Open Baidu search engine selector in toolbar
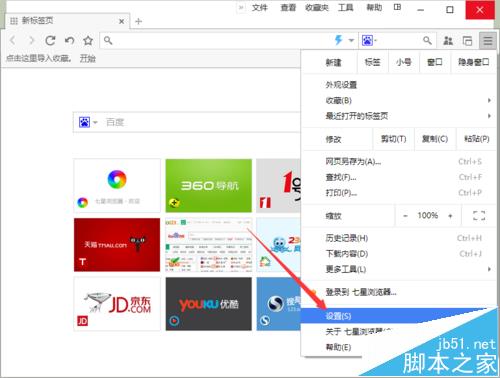The width and height of the screenshot is (500, 378). (369, 41)
